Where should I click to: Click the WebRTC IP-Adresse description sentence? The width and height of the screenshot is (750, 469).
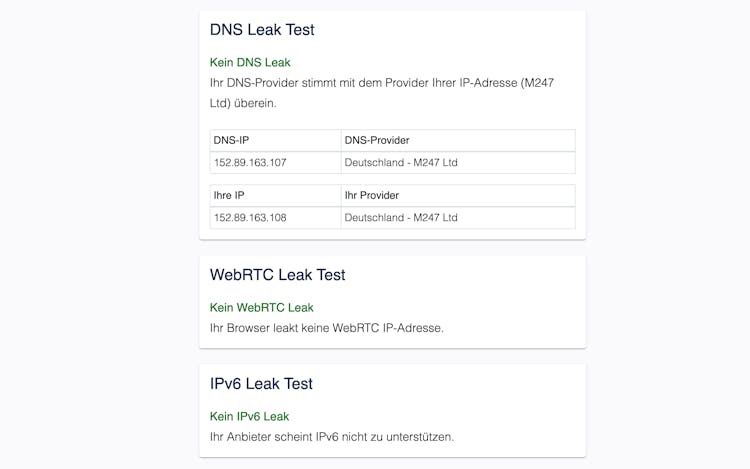coord(327,328)
